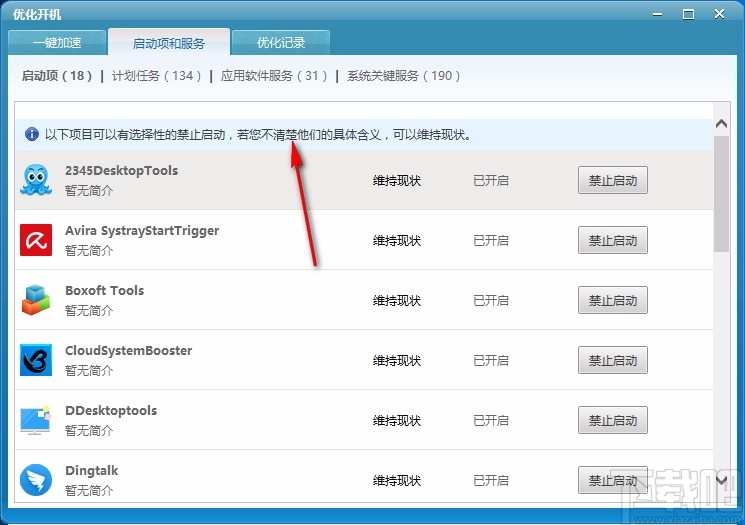The image size is (745, 525).
Task: Disable startup for 2345DesktopTools
Action: click(x=612, y=180)
